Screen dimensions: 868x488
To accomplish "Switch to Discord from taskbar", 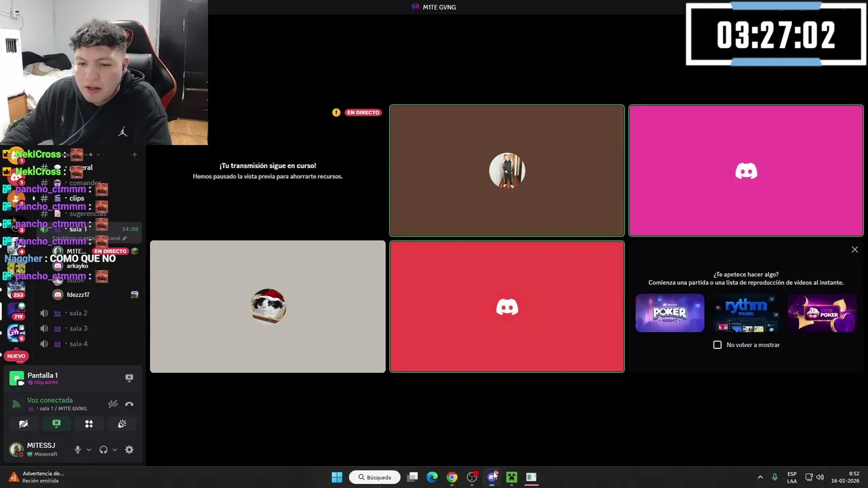I will (x=492, y=477).
